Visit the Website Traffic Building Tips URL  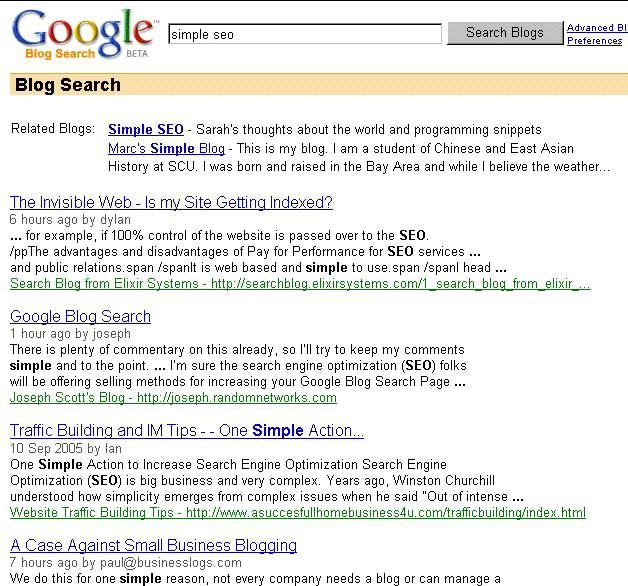click(298, 512)
